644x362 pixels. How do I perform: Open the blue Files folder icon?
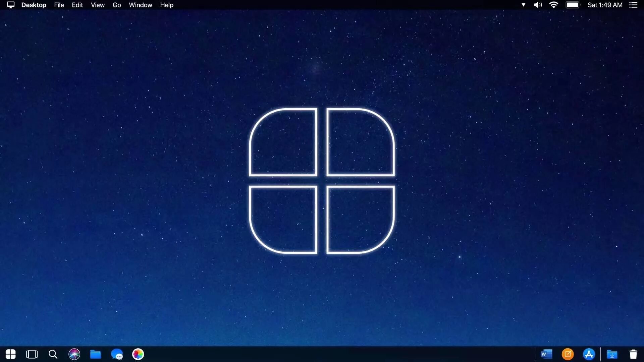(96, 354)
